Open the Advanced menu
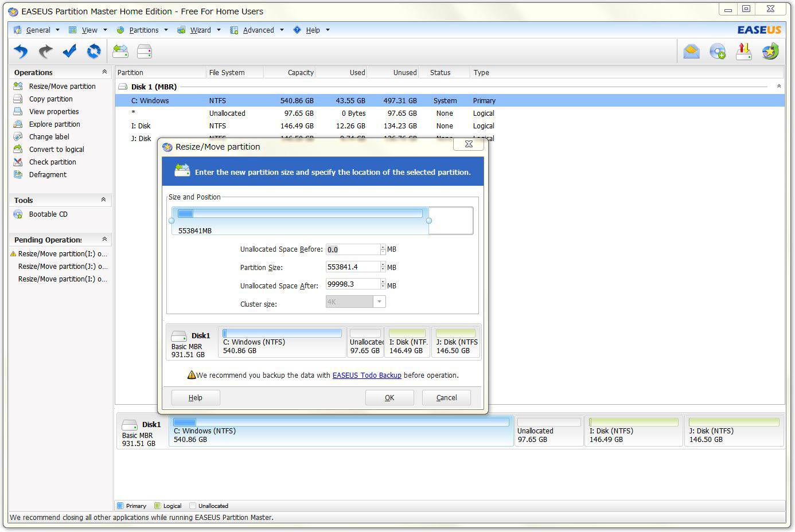This screenshot has width=795, height=532. pos(258,30)
